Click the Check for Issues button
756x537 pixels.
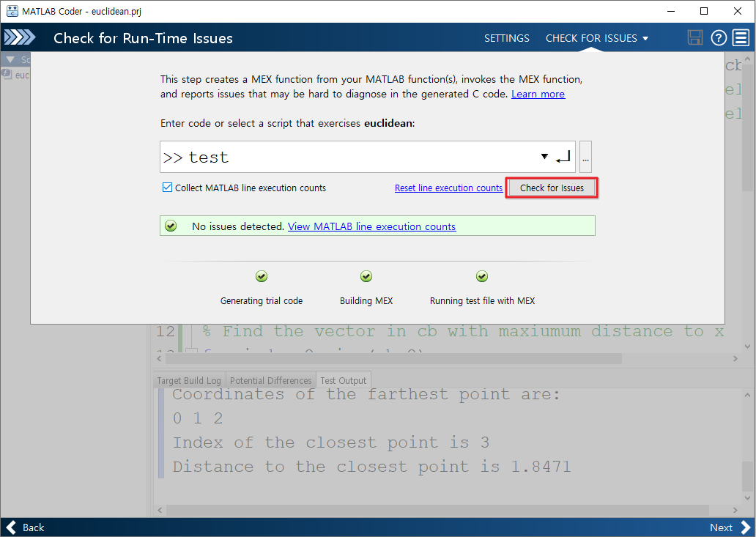[552, 188]
